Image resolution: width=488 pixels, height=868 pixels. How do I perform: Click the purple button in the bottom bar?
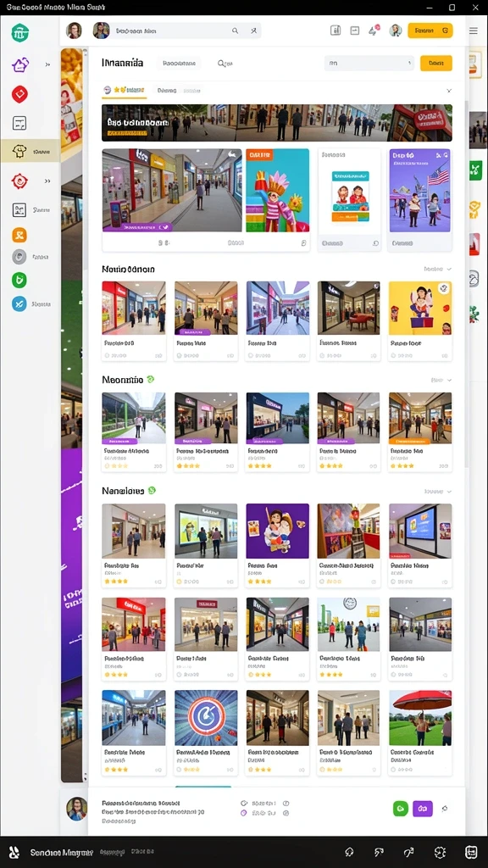pos(423,809)
